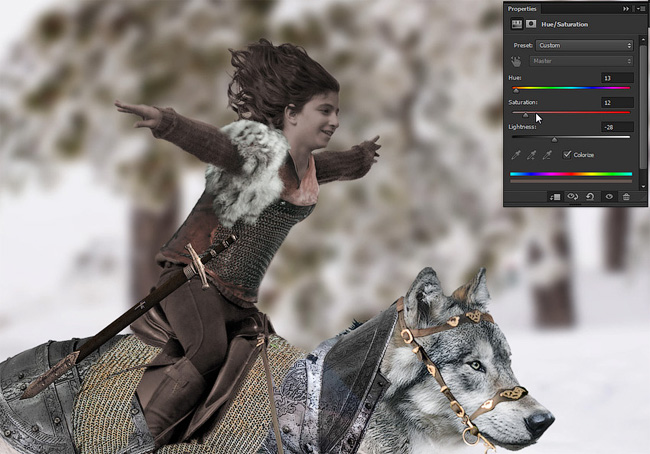650x454 pixels.
Task: Click the rainbow color bar at panel bottom
Action: 571,174
